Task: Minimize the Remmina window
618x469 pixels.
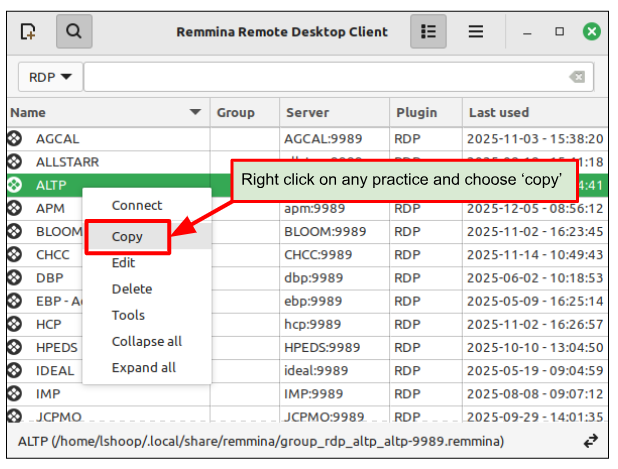Action: 527,34
